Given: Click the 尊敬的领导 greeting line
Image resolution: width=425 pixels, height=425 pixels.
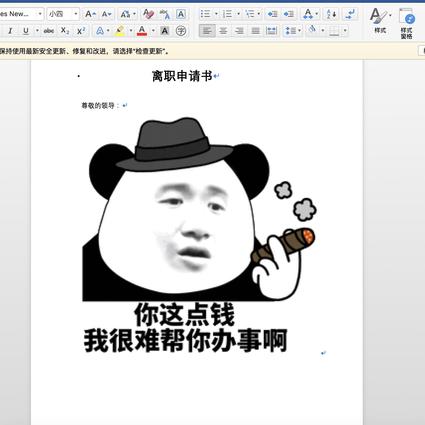Looking at the screenshot, I should coord(100,106).
